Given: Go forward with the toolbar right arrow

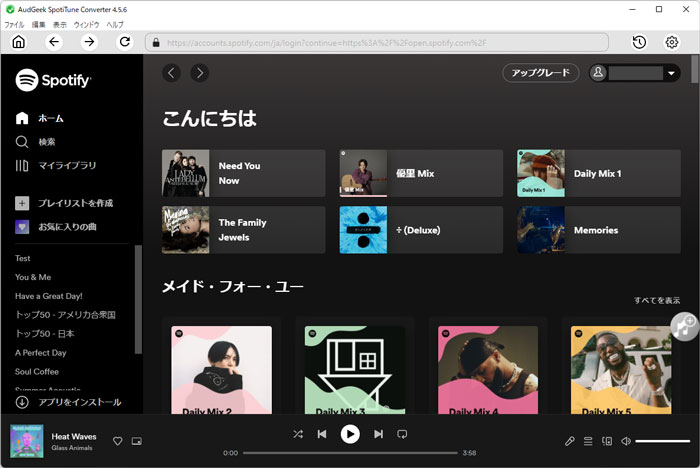Looking at the screenshot, I should click(89, 42).
